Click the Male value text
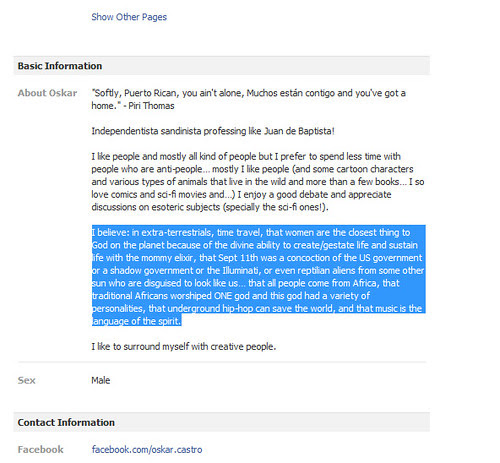Viewport: 500px width, 463px height. pyautogui.click(x=101, y=380)
